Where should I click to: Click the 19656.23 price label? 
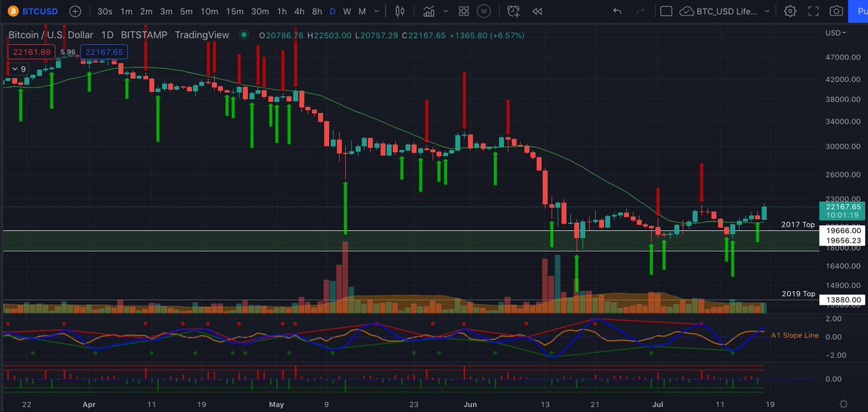pos(841,240)
